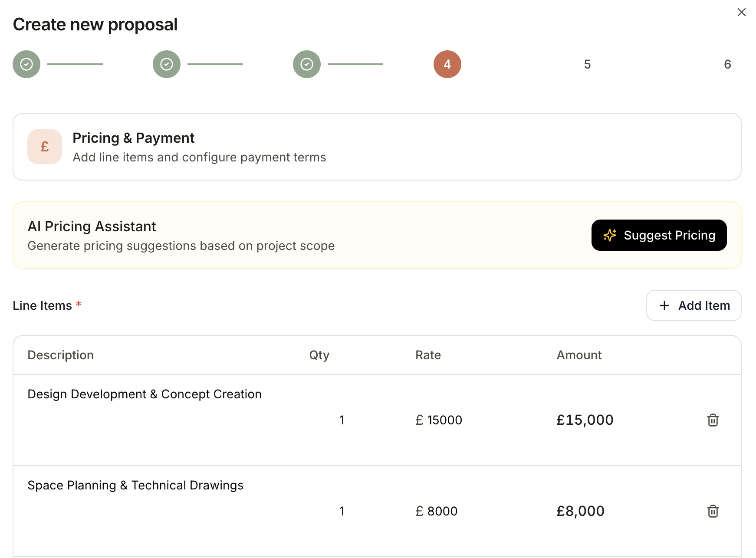
Task: Edit the Qty for Design Development
Action: tap(342, 420)
